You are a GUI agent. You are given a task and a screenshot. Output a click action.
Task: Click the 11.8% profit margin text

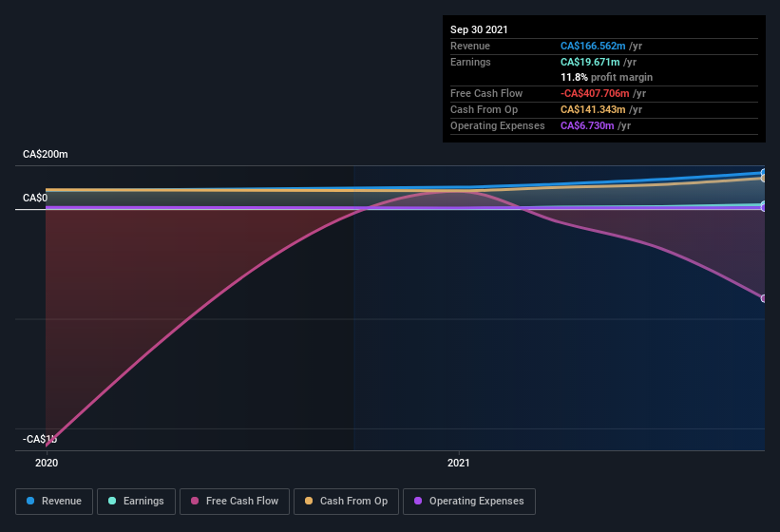pyautogui.click(x=606, y=77)
